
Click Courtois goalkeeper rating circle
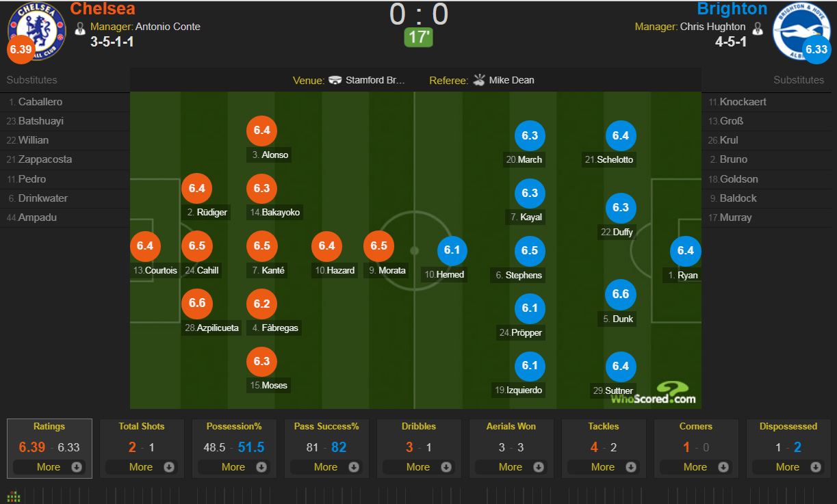[145, 246]
